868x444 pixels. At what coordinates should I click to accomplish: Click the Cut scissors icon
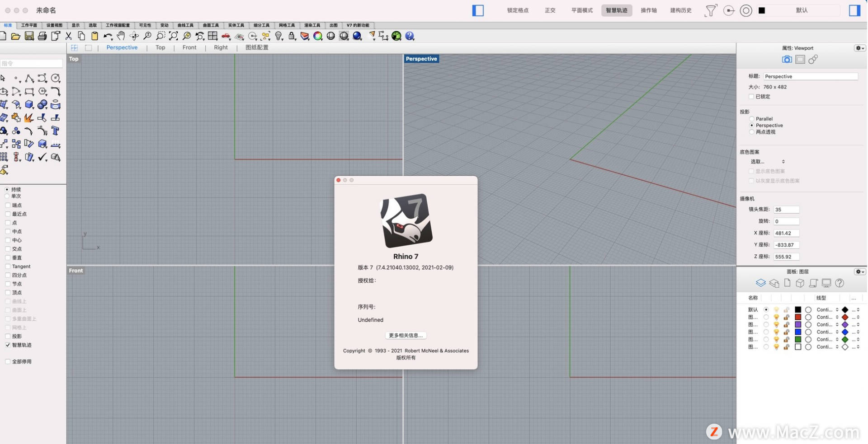[69, 36]
